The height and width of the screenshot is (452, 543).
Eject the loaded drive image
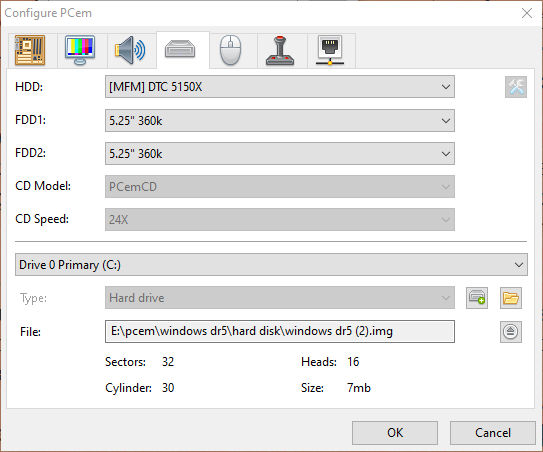click(511, 331)
